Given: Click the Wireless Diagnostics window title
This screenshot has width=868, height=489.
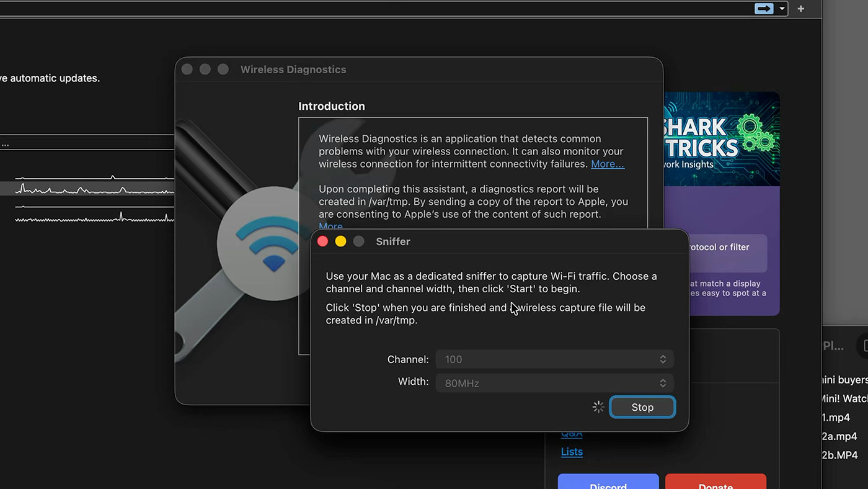Looking at the screenshot, I should [x=293, y=70].
